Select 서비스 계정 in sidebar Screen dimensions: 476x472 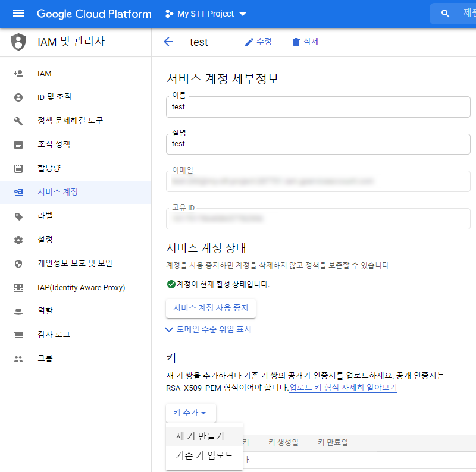[x=76, y=192]
